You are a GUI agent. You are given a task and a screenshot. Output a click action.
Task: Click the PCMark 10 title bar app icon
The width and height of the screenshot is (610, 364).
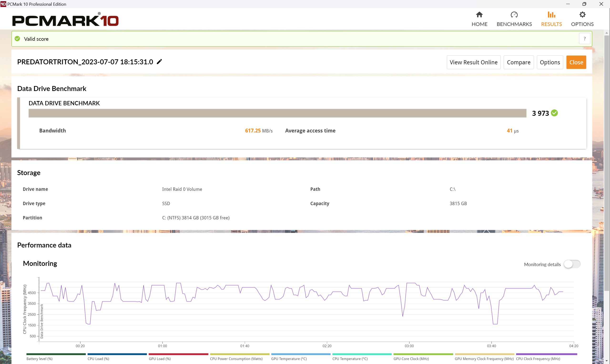click(3, 4)
